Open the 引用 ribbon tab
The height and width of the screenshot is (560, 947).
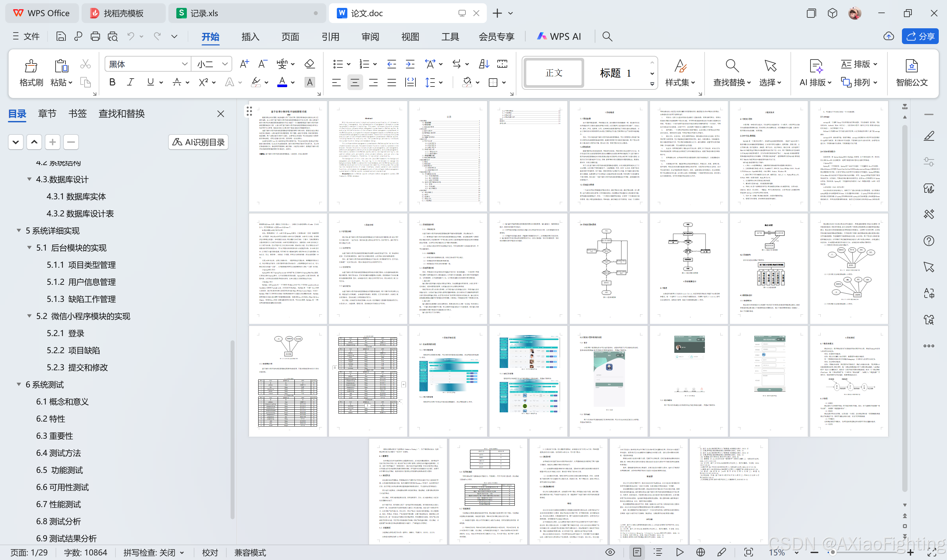coord(330,37)
